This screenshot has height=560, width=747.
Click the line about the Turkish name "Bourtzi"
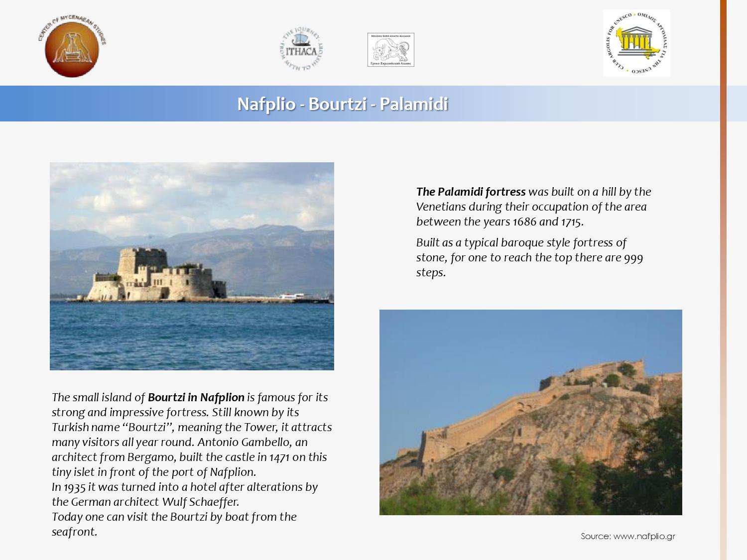191,427
